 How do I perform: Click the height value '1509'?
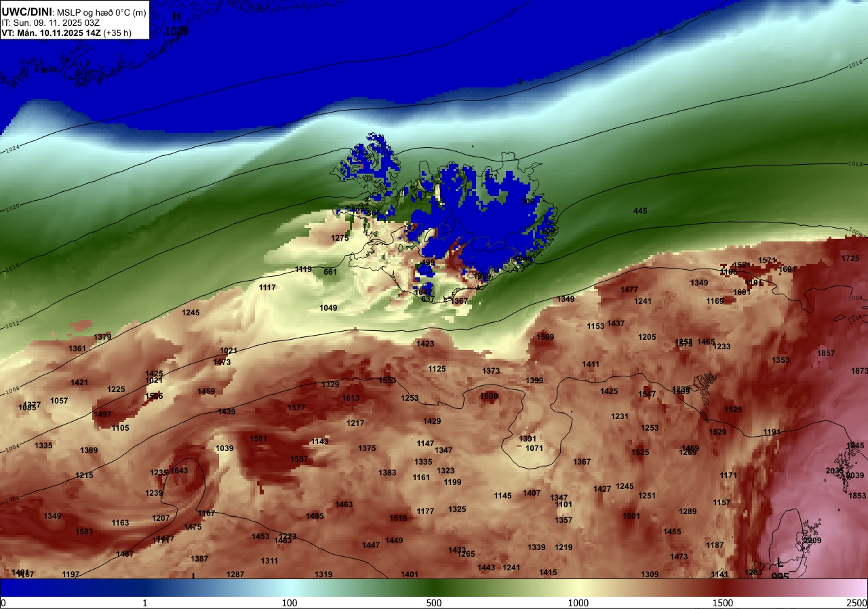click(x=545, y=337)
